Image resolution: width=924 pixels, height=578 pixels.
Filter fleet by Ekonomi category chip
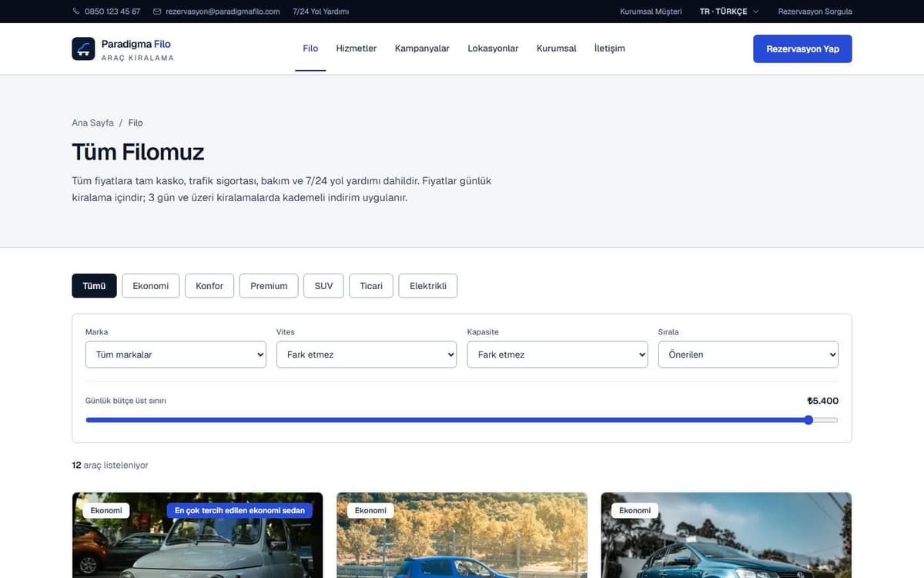click(x=151, y=286)
